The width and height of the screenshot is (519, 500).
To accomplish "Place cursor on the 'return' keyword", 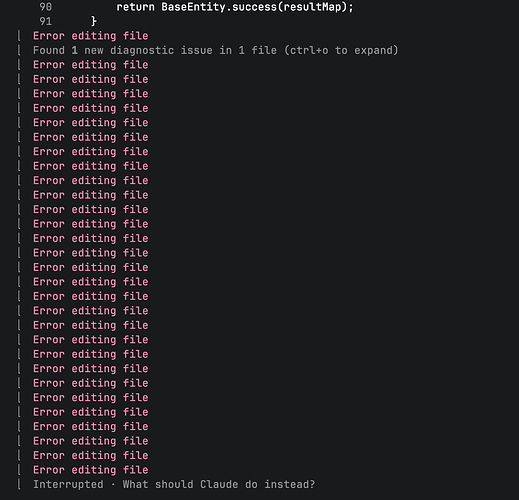I will 135,7.
